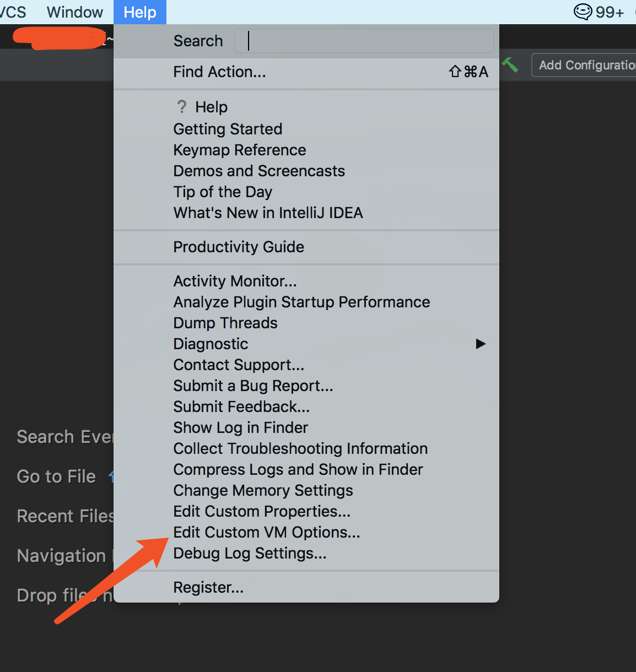
Task: Click Show Log in Finder
Action: pyautogui.click(x=240, y=427)
